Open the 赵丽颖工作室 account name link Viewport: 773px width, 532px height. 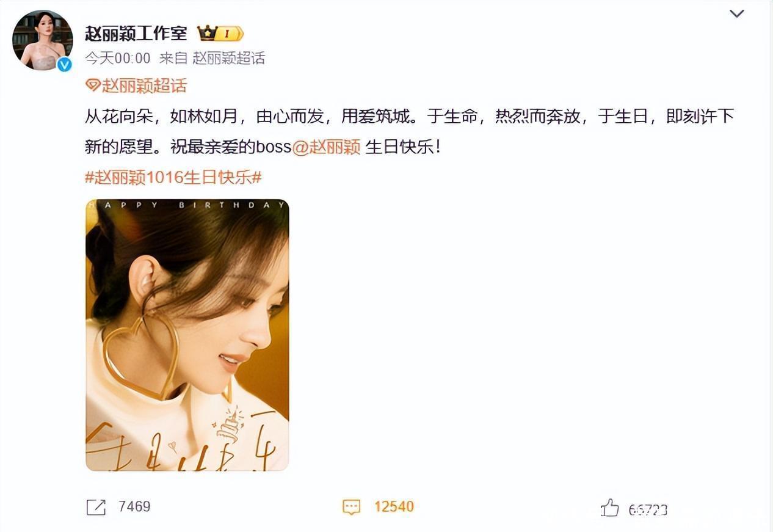coord(136,34)
